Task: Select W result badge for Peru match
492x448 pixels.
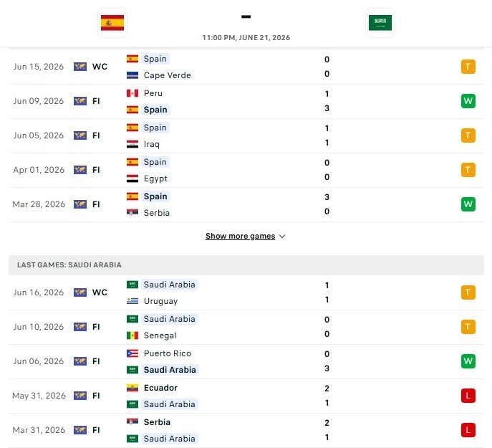Action: click(468, 101)
